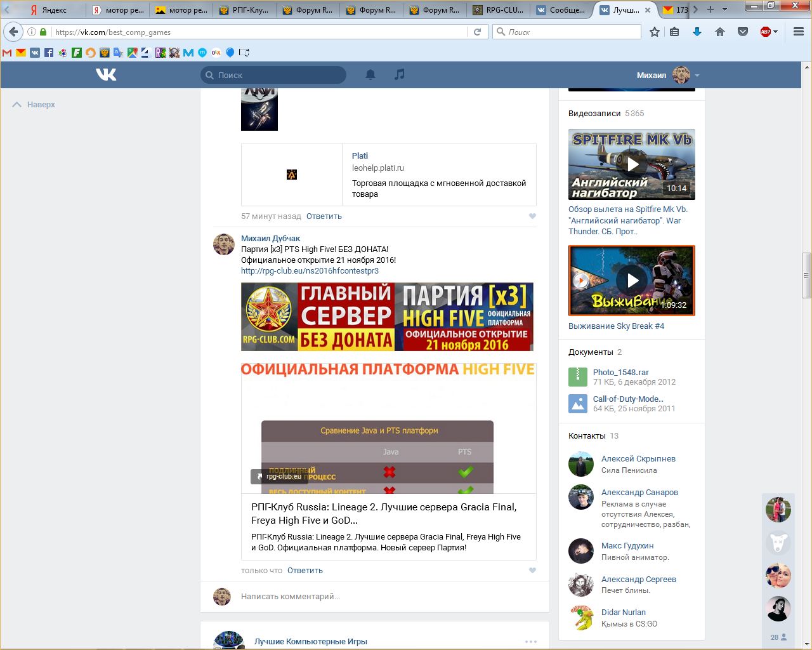Click the Adblock Plus icon
812x650 pixels.
pos(765,32)
